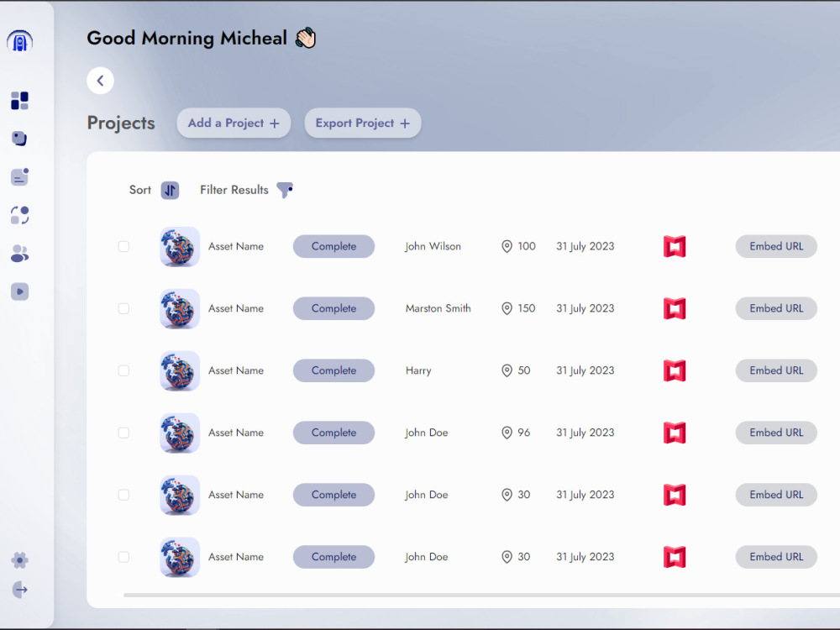The width and height of the screenshot is (840, 630).
Task: Click Complete status in Harry row
Action: [x=333, y=370]
